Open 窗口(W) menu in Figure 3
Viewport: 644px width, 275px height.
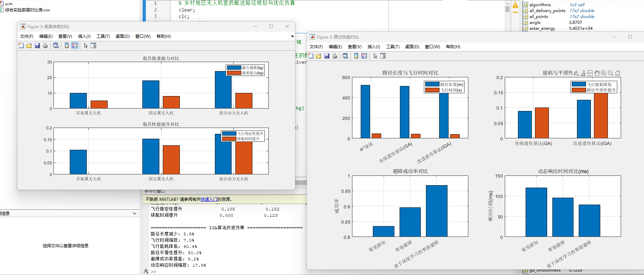(x=143, y=36)
